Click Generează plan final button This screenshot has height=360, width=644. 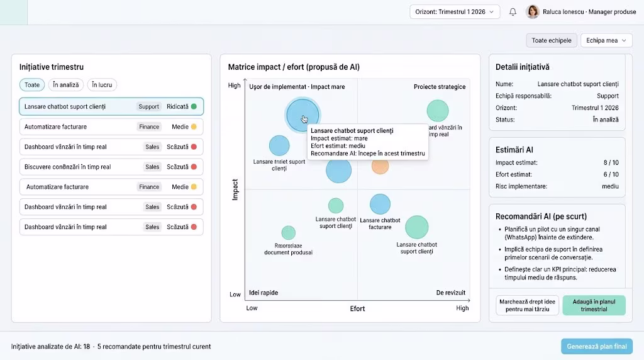[596, 347]
